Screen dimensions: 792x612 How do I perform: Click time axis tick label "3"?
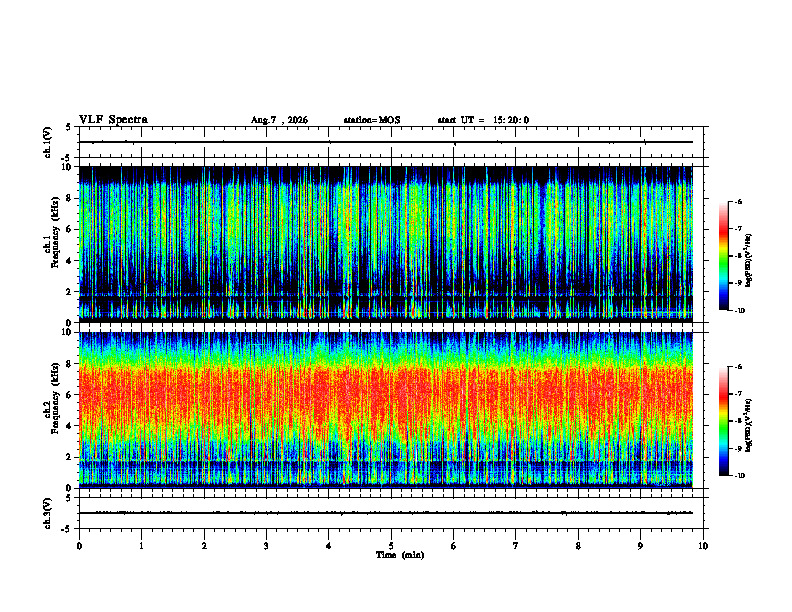pos(266,546)
